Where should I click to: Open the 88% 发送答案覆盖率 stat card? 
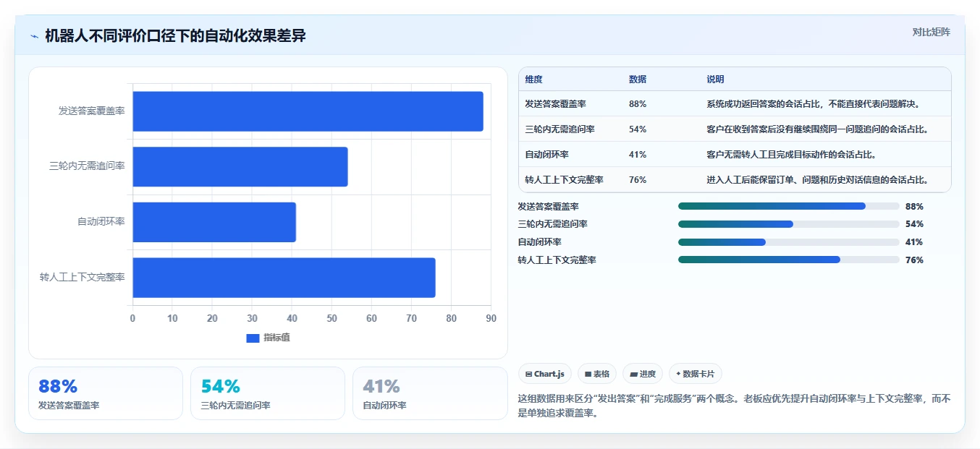(x=106, y=393)
